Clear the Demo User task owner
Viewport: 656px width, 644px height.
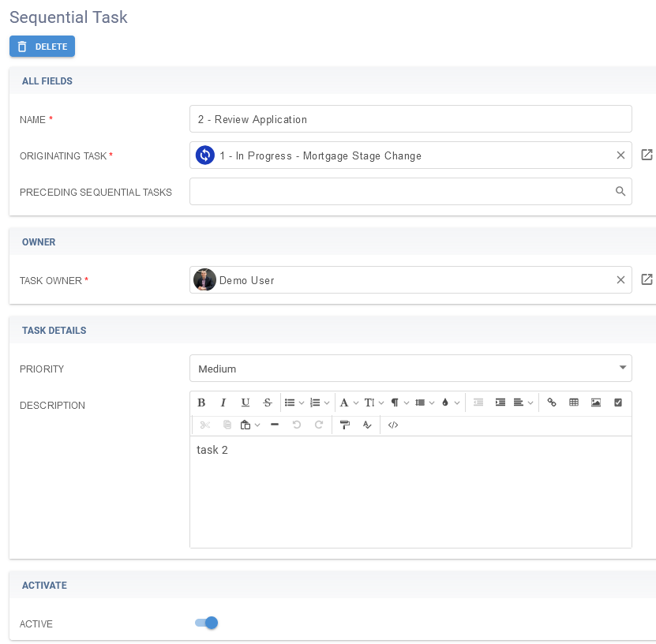620,280
